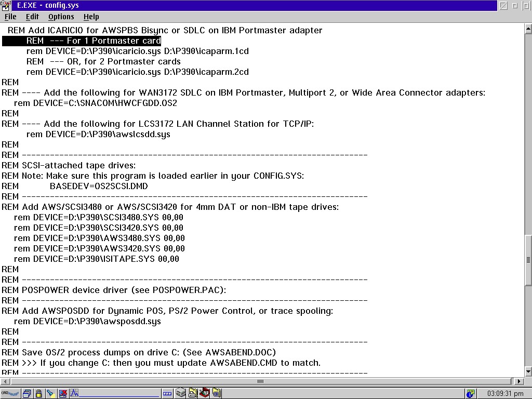
Task: Open the Drives icon in WarpCenter tray
Action: pos(180,393)
